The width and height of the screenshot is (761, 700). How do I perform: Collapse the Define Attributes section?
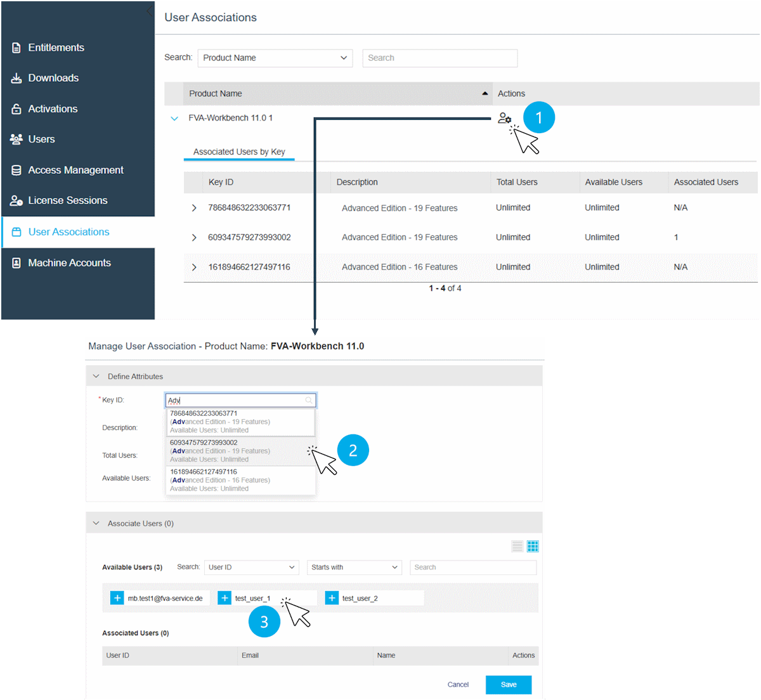tap(96, 377)
